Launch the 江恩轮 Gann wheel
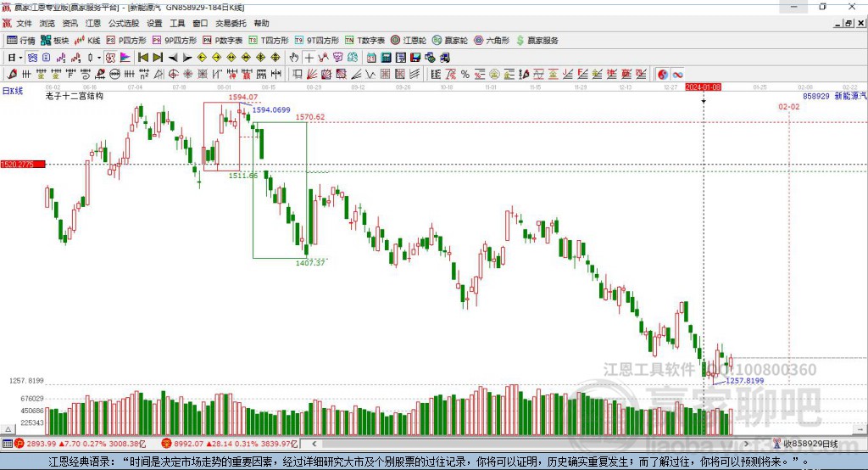 click(409, 41)
